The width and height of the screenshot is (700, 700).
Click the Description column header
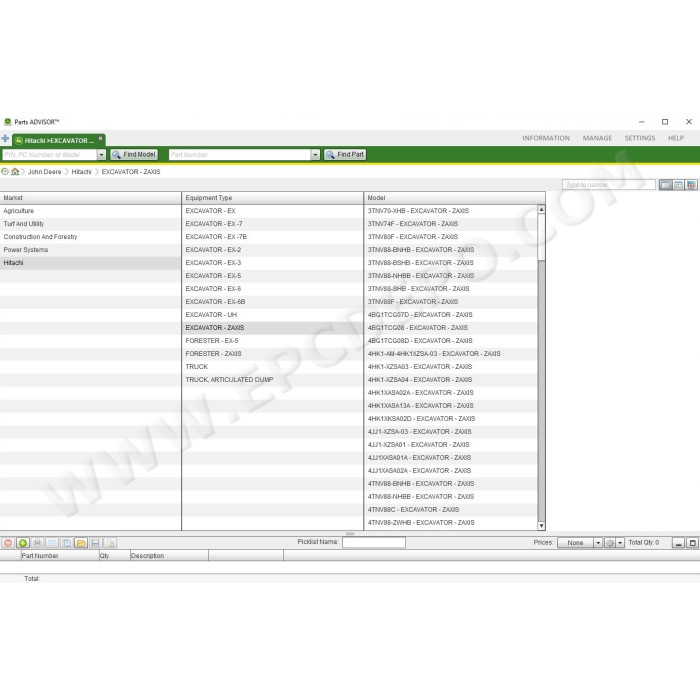(x=169, y=556)
